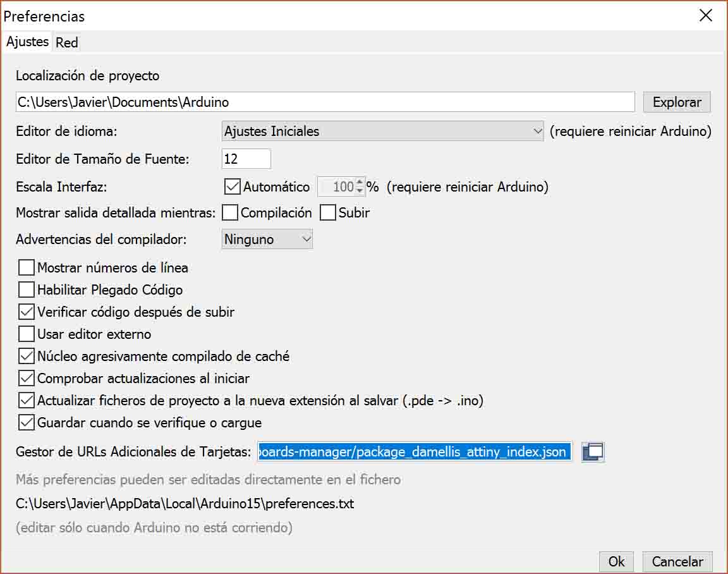728x574 pixels.
Task: Open the additional boards URLs editor window icon
Action: click(x=593, y=451)
